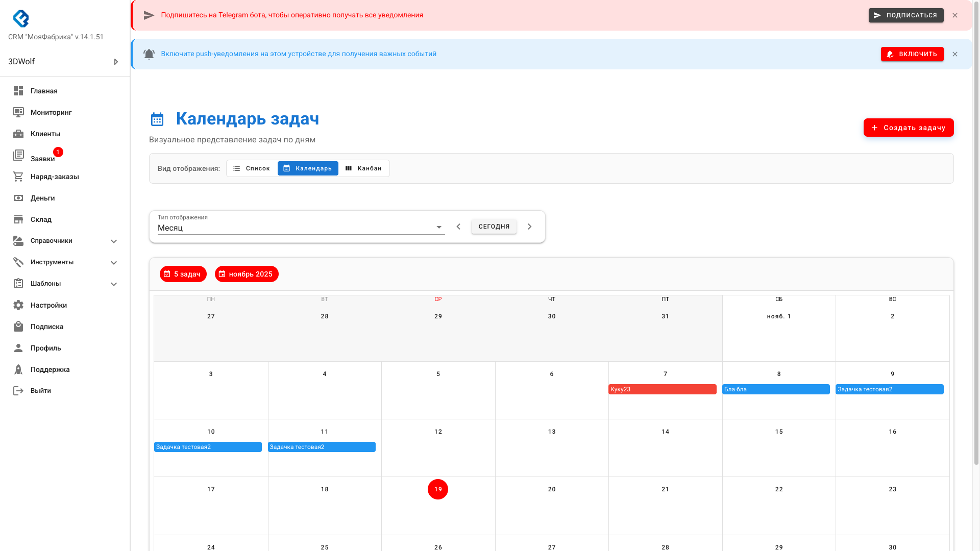Image resolution: width=980 pixels, height=551 pixels.
Task: Click the Мониторинг monitor icon in sidebar
Action: [18, 112]
